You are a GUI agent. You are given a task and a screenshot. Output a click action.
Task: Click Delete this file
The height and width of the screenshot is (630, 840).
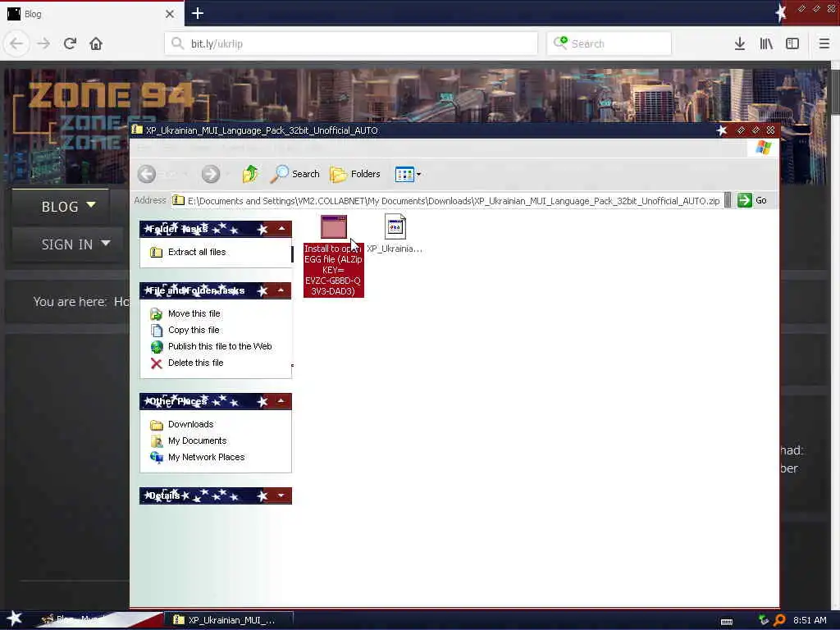[x=195, y=363]
